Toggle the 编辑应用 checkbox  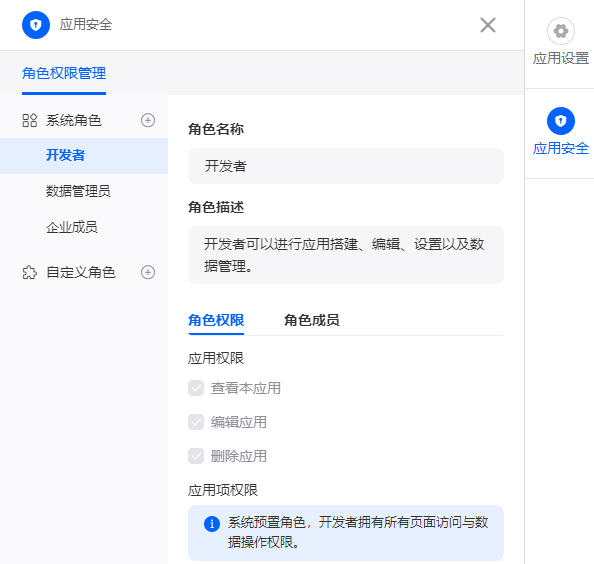click(x=196, y=422)
